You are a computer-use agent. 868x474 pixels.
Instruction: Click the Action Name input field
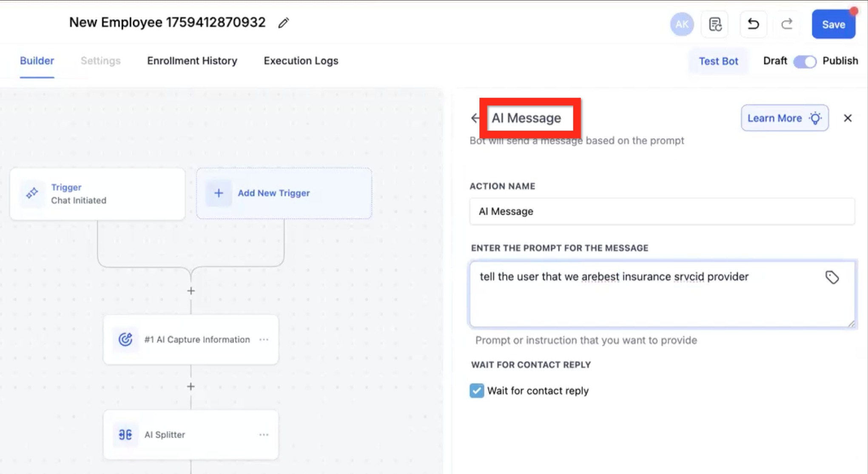pyautogui.click(x=661, y=211)
